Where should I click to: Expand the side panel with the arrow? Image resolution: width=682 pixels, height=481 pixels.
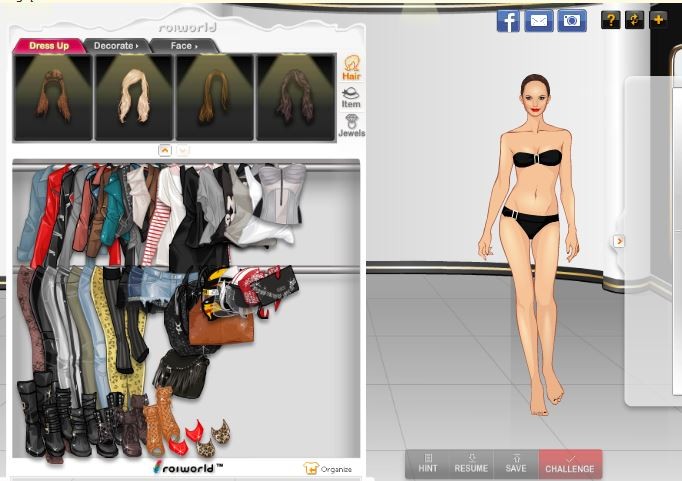coord(619,241)
